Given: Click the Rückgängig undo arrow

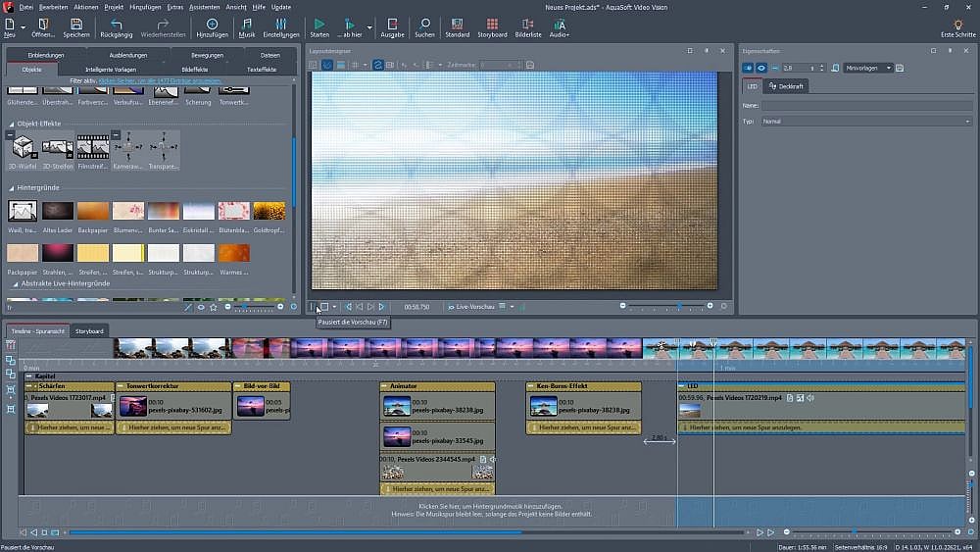Looking at the screenshot, I should 116,25.
